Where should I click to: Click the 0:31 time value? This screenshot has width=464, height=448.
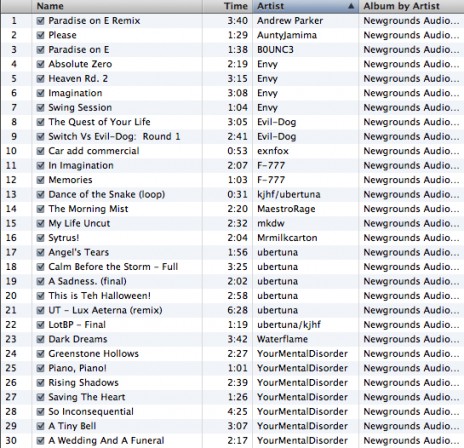(x=238, y=194)
